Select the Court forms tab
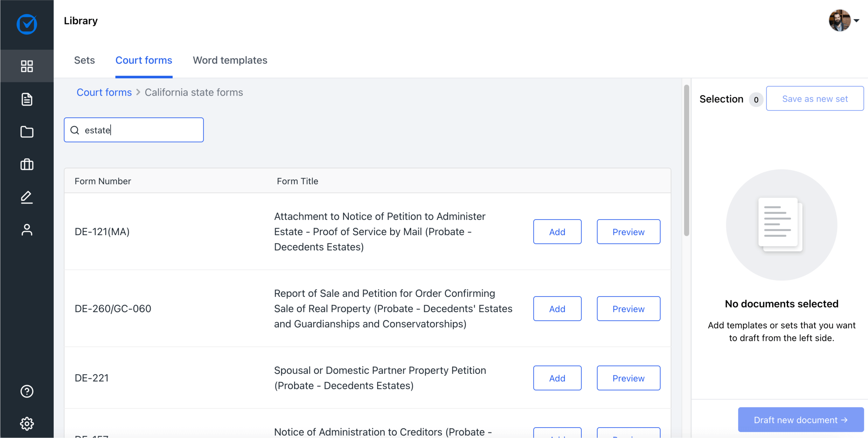 tap(143, 60)
